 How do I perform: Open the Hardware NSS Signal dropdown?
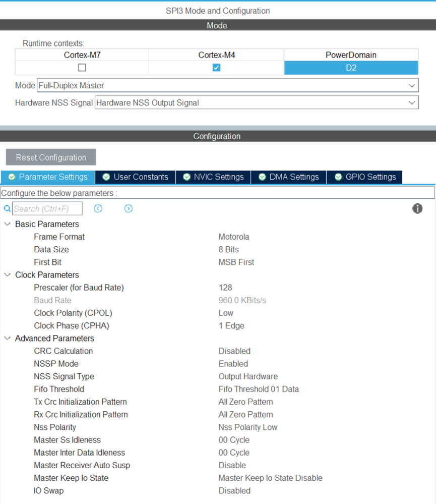[257, 103]
